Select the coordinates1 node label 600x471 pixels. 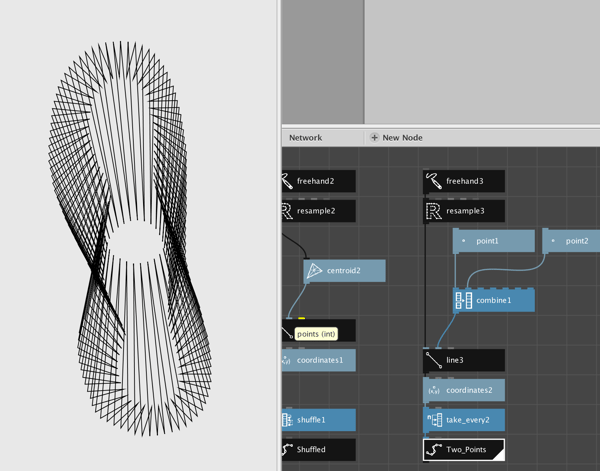click(x=320, y=360)
